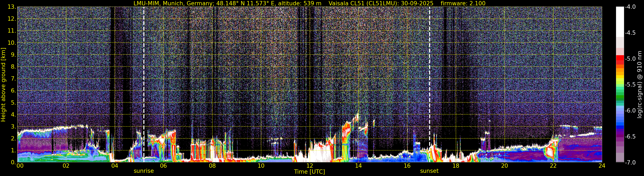Viewport: 644px width, 176px height.
Task: Click the '13.' height axis tick label
Action: 12,7
